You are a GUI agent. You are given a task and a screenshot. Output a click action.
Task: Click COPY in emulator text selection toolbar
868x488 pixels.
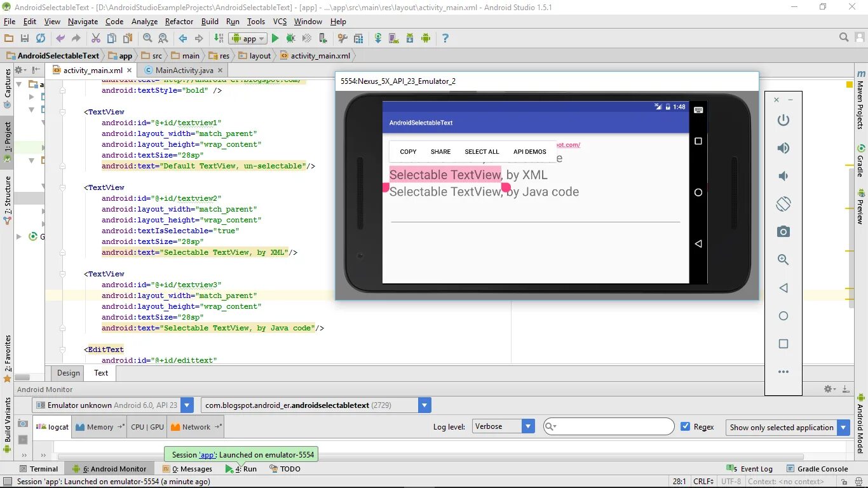[409, 152]
